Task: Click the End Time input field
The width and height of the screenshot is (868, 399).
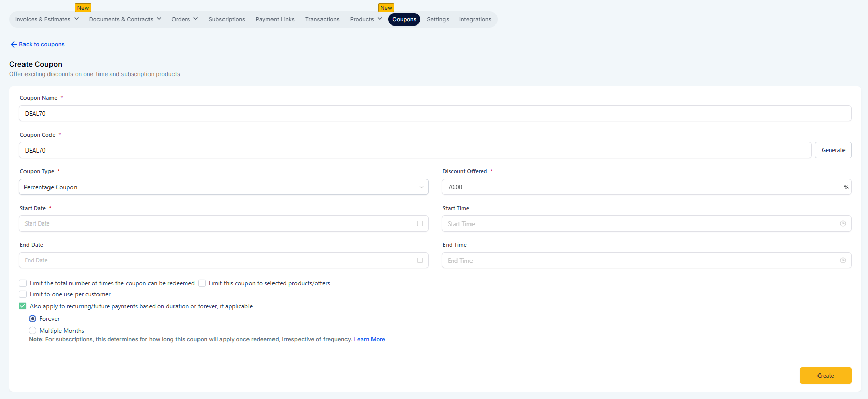Action: click(x=647, y=260)
